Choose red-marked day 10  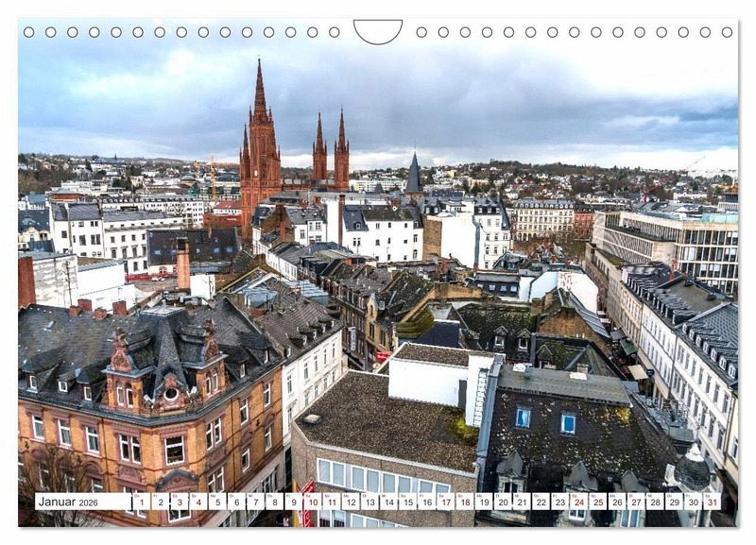tap(312, 502)
